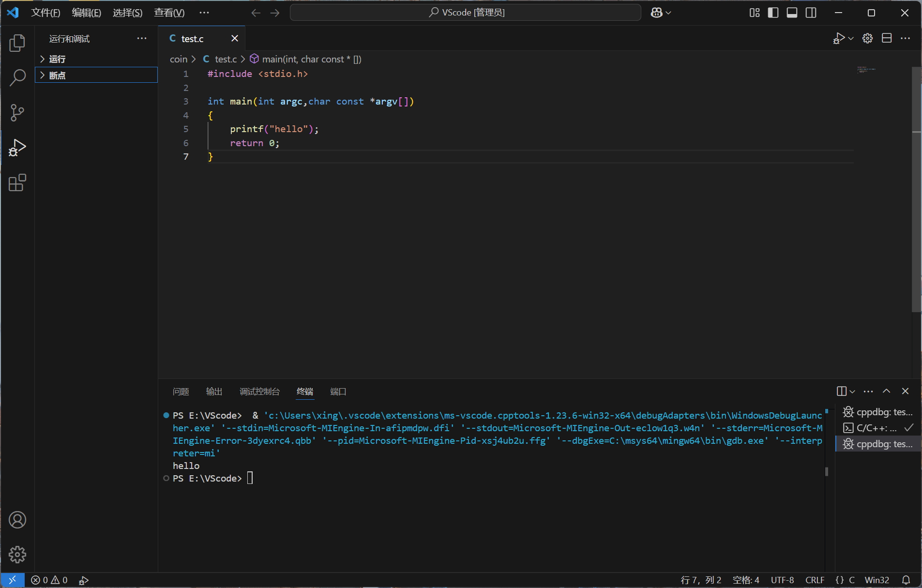
Task: Open the Explorer icon in activity bar
Action: 17,43
